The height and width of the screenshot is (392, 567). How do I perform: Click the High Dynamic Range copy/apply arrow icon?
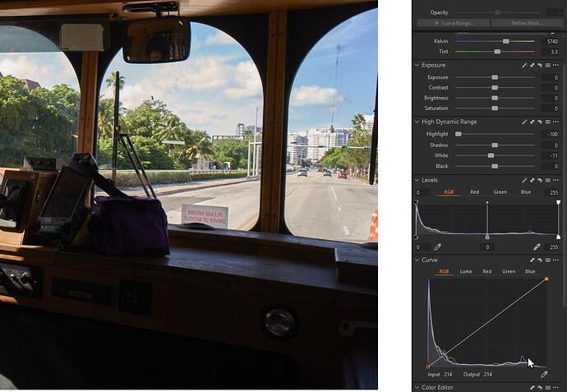coord(532,122)
